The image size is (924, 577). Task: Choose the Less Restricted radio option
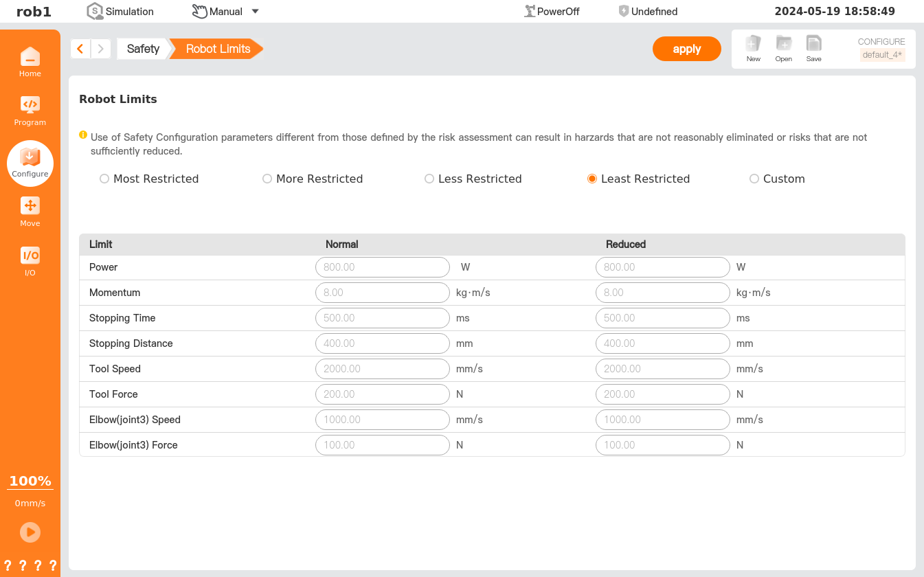[x=429, y=179]
